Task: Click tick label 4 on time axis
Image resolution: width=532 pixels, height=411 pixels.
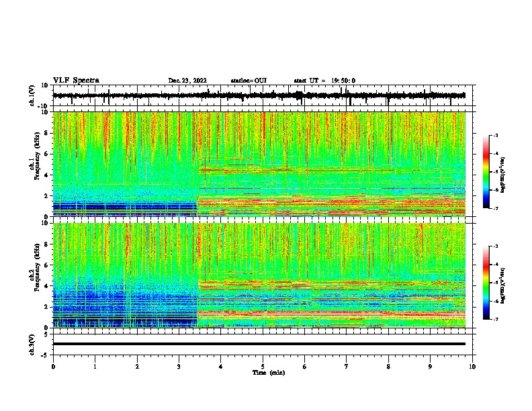Action: click(x=221, y=367)
